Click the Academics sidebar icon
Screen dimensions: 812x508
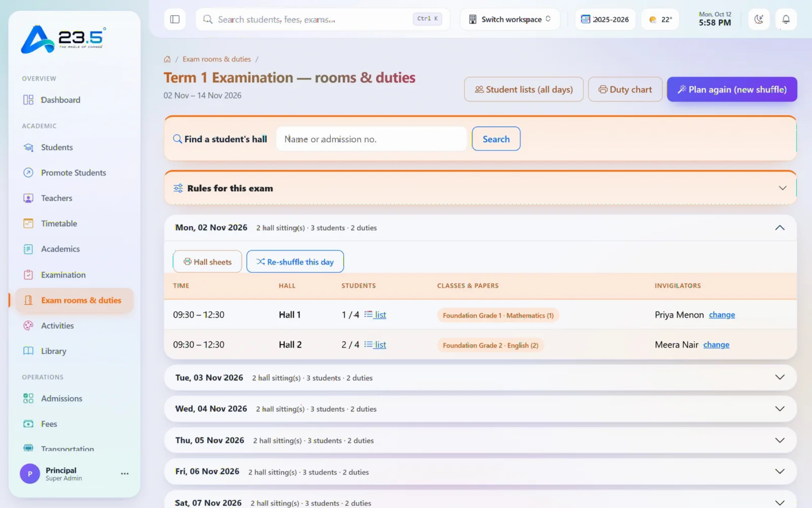tap(28, 249)
